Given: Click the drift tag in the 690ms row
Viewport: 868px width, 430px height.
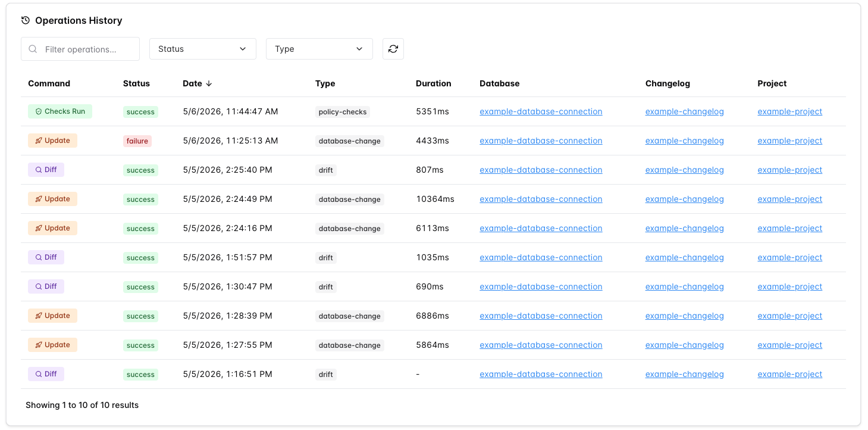Looking at the screenshot, I should [x=326, y=287].
